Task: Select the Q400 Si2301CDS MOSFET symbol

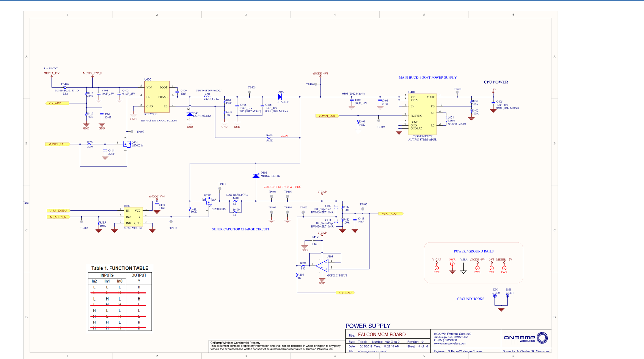Action: (208, 202)
